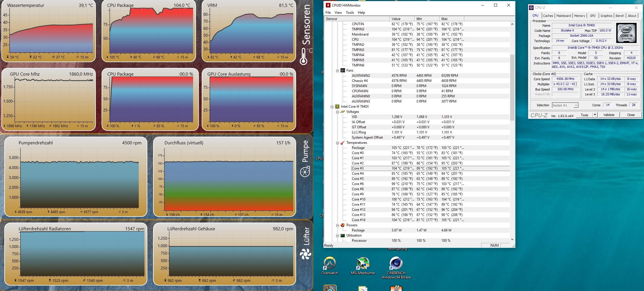Click the Close button in CPU-Z
Viewport: 644px width, 291px height.
(631, 115)
